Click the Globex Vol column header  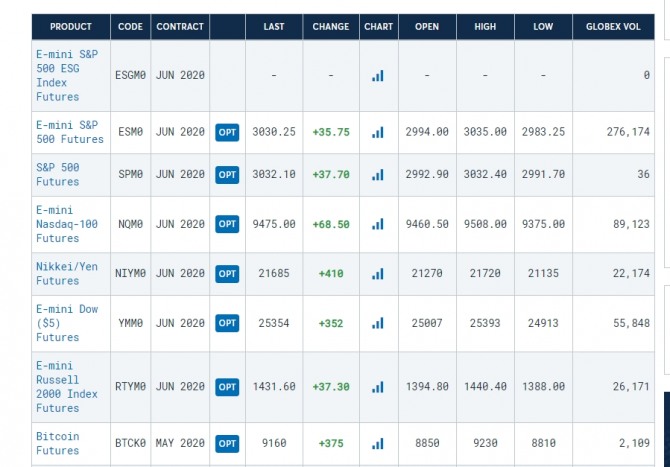click(613, 27)
